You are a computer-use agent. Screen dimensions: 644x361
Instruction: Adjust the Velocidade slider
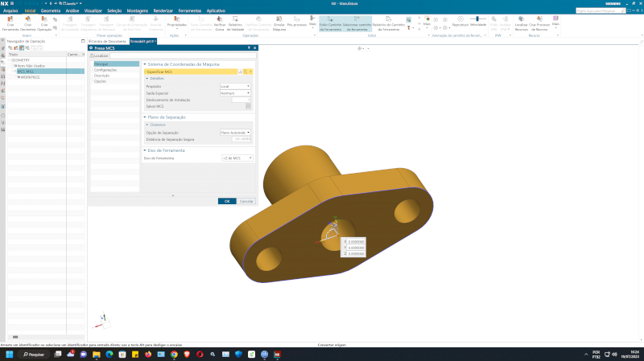477,18
